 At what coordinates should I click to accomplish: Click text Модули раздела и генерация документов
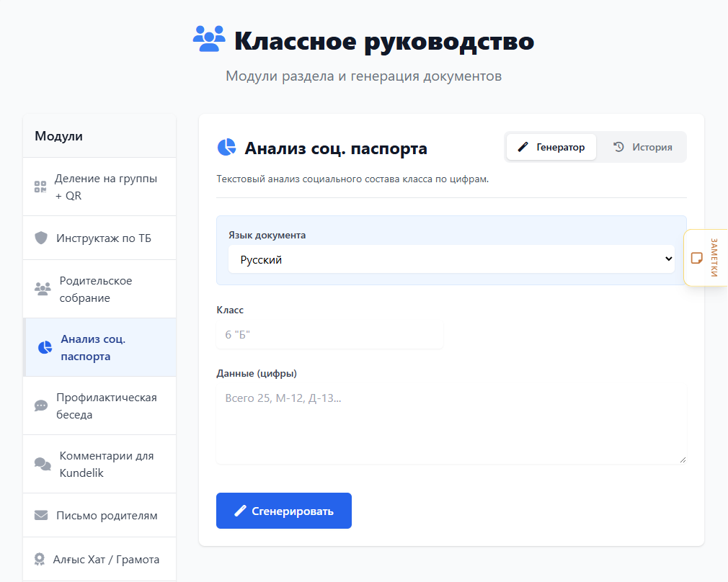[363, 76]
